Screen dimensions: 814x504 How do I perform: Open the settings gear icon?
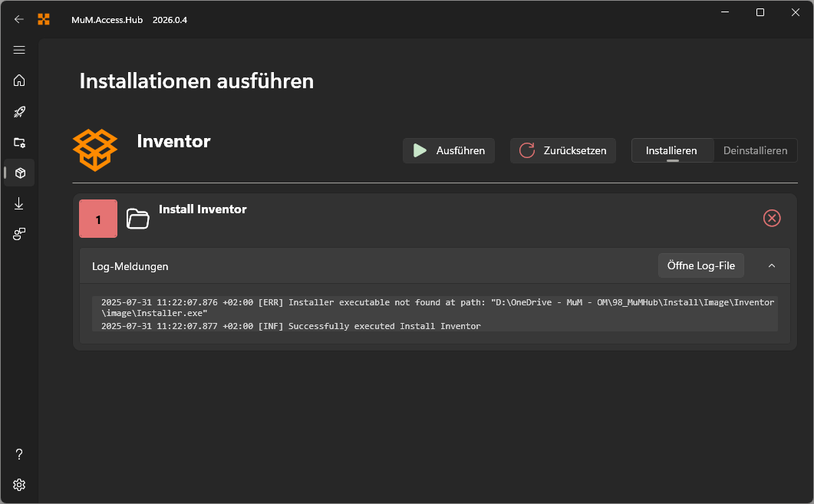pyautogui.click(x=18, y=485)
